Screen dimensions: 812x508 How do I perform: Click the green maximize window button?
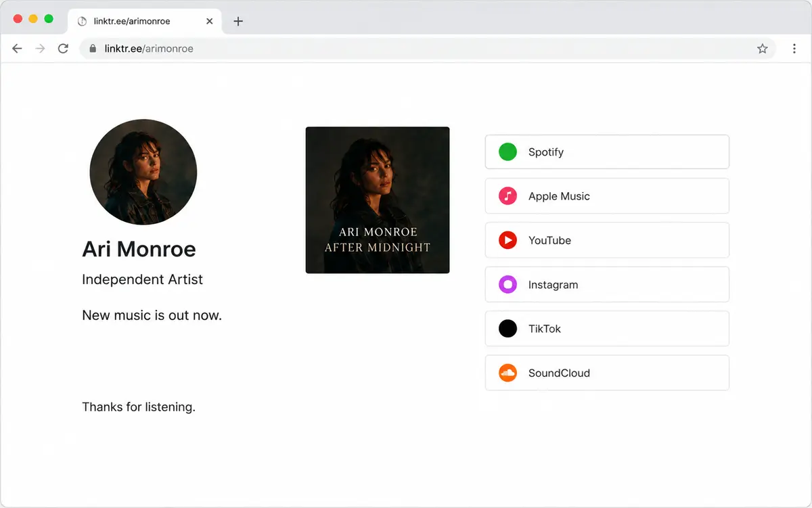coord(49,19)
